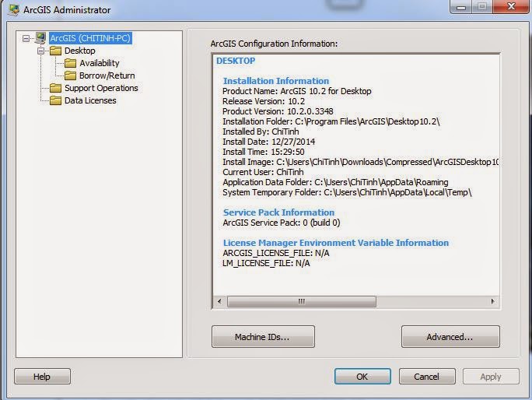Click the Installed By: ChiTinh line
This screenshot has height=400, width=532.
tap(261, 132)
